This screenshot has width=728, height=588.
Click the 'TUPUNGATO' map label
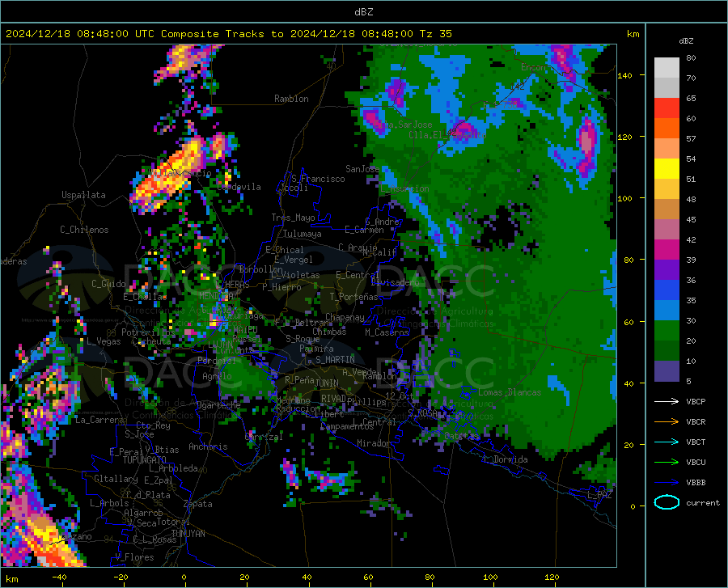(145, 460)
